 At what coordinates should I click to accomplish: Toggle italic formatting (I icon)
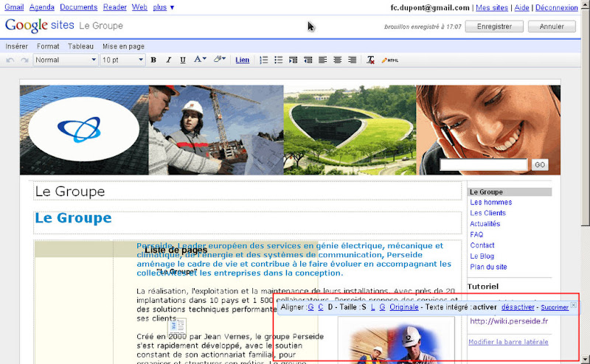pos(168,60)
